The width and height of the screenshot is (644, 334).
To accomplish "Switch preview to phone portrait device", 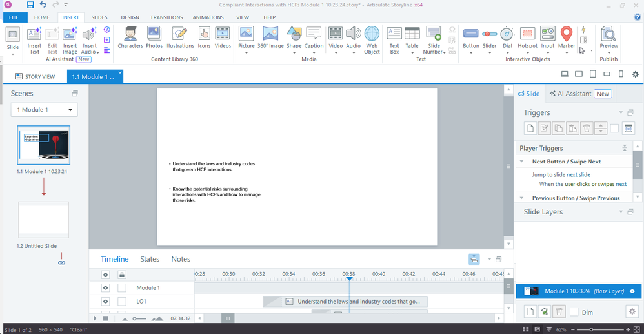I will point(621,74).
